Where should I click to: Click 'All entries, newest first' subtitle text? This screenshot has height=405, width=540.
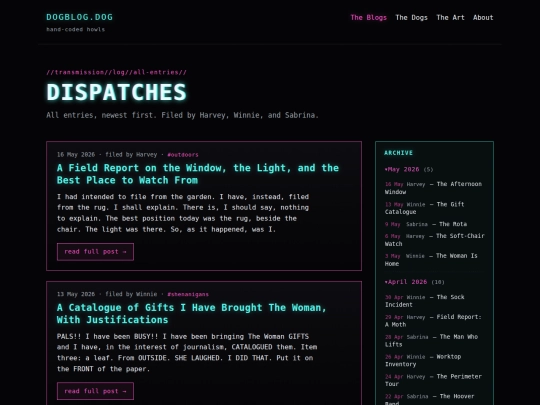(183, 115)
